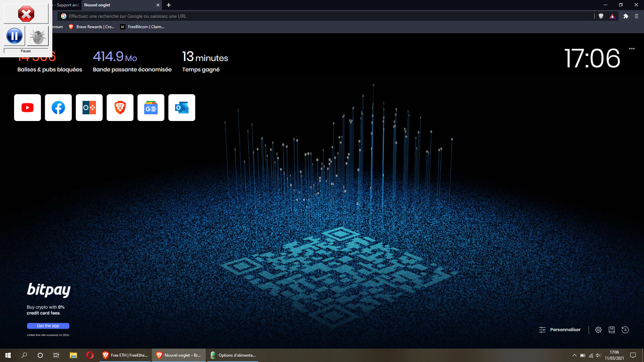The image size is (644, 362).
Task: Open the extensions puzzle icon
Action: 626,16
